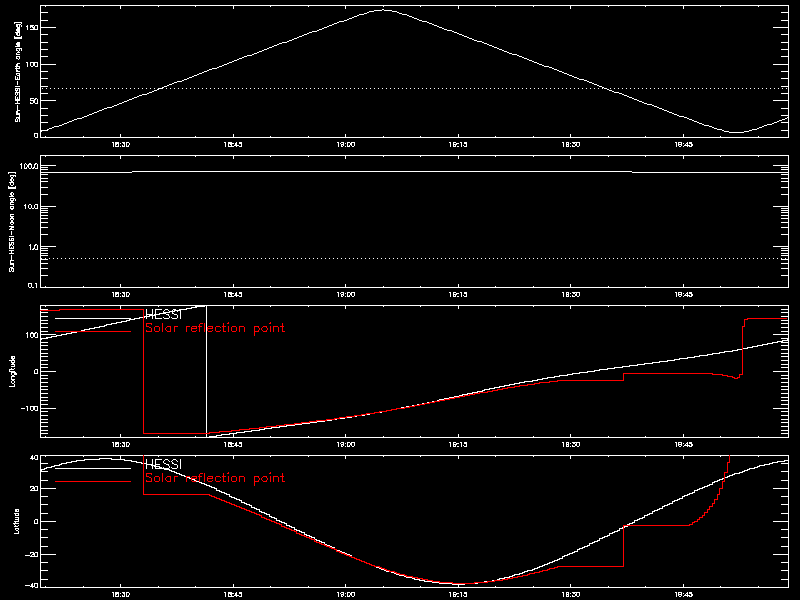Click the 19:45 time label under Longitude plot
Viewport: 800px width, 600px height.
click(684, 444)
